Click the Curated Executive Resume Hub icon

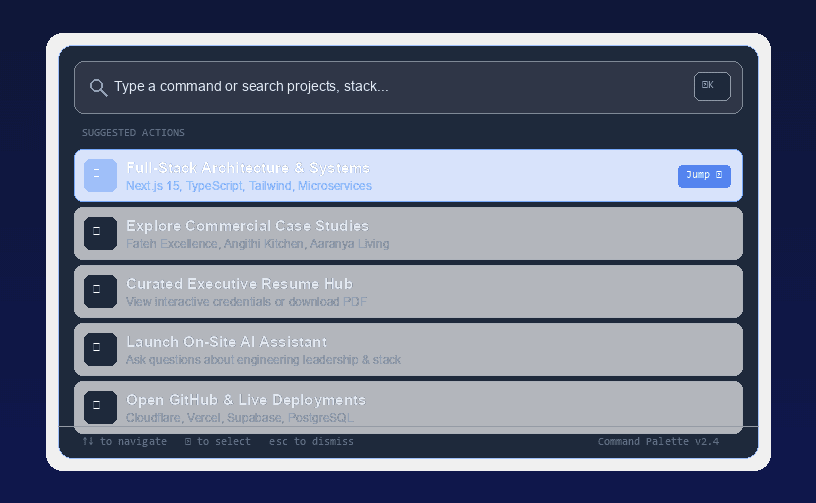click(x=100, y=291)
